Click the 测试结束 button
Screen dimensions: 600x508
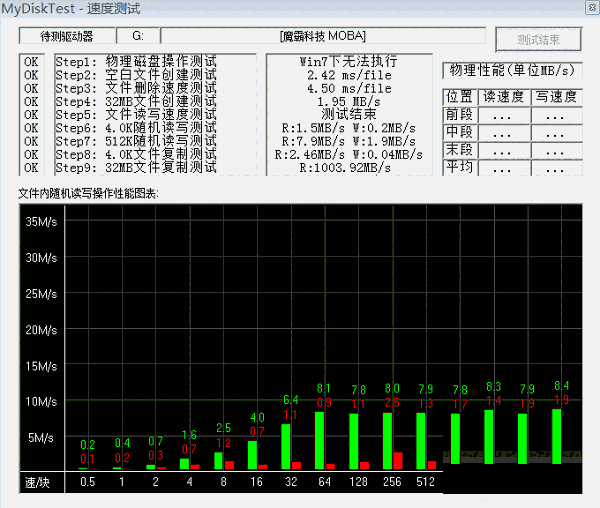pyautogui.click(x=538, y=40)
